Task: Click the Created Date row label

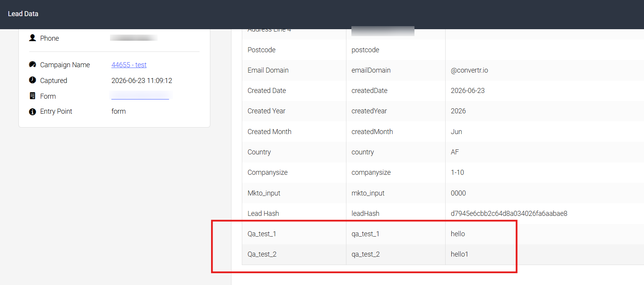Action: point(267,91)
